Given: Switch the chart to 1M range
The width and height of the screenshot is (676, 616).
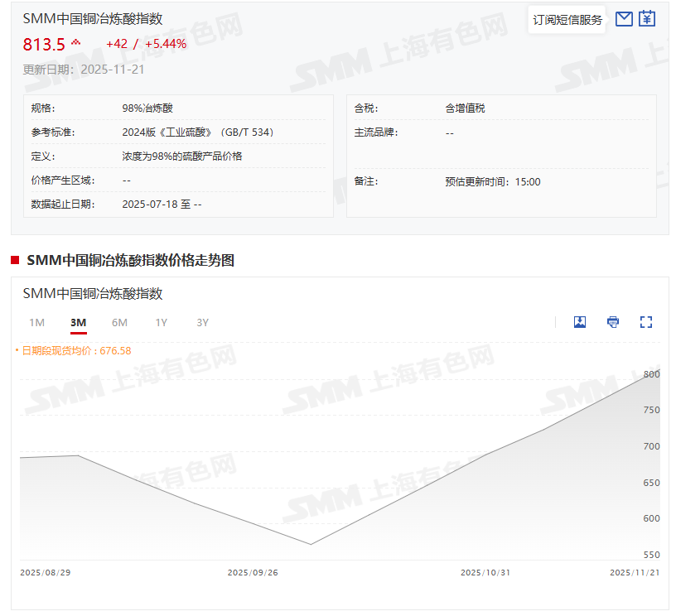Looking at the screenshot, I should [36, 323].
